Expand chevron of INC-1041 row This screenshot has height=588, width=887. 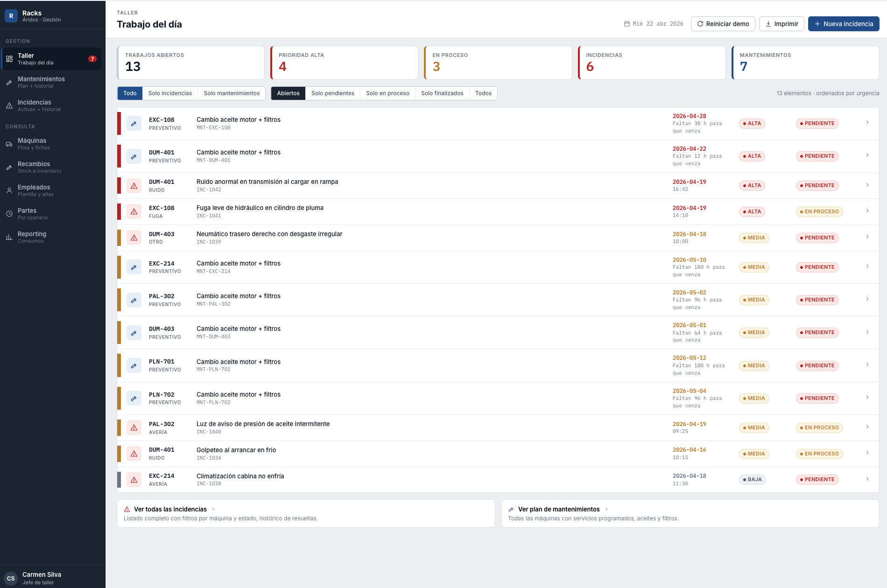(867, 211)
